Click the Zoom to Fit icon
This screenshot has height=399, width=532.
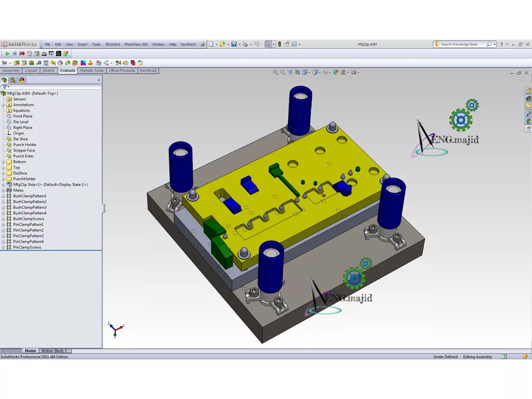click(275, 72)
